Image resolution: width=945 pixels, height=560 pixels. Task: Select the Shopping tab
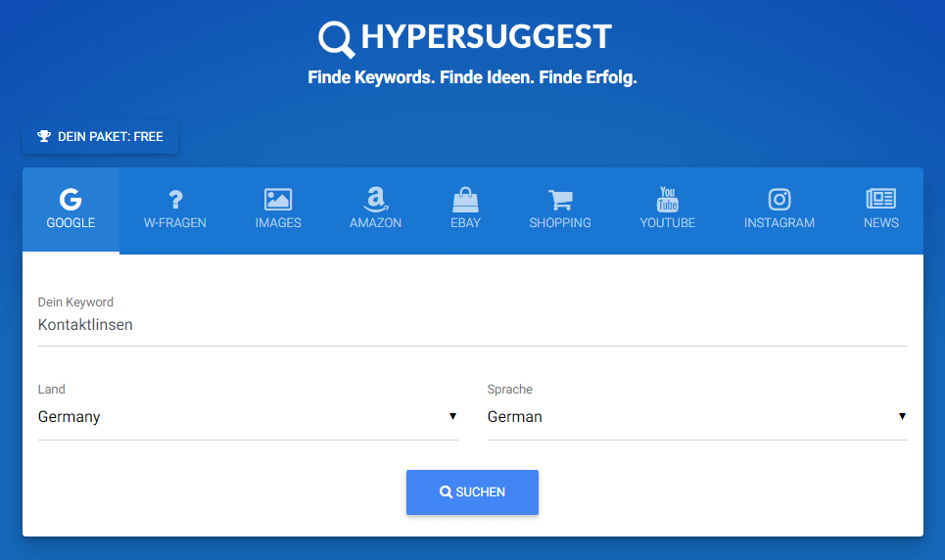pyautogui.click(x=560, y=210)
